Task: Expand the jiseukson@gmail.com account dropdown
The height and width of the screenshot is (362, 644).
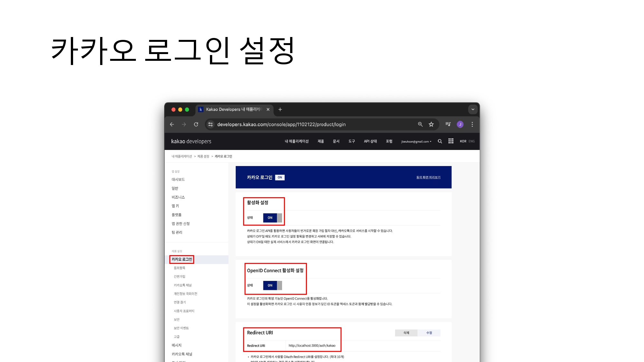Action: [x=416, y=142]
